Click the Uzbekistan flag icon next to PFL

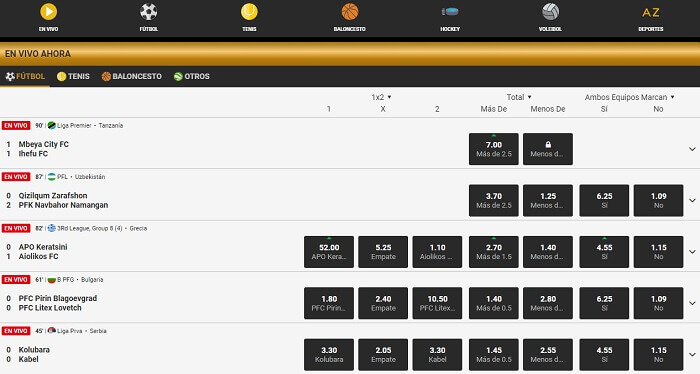[51, 177]
